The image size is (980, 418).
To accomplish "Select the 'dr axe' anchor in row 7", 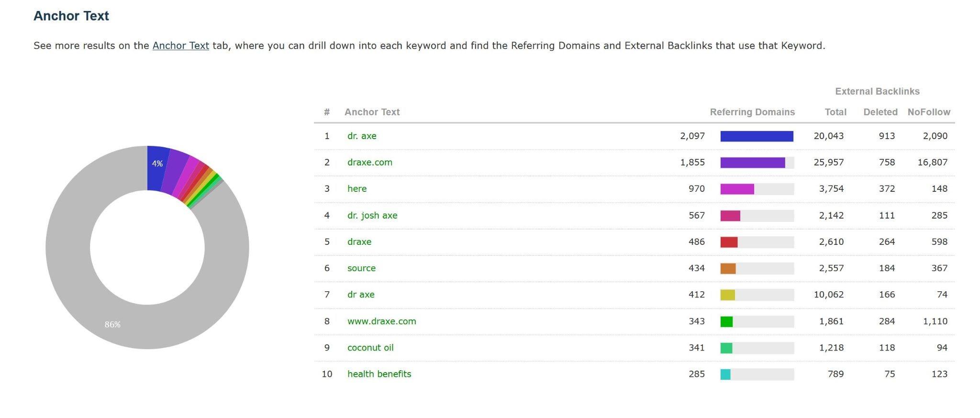I will pos(361,295).
